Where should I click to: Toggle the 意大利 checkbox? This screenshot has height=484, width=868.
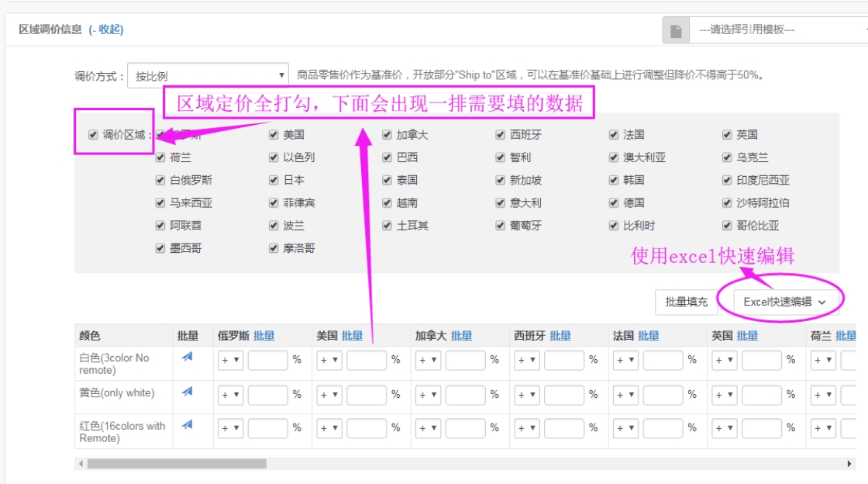click(x=501, y=202)
